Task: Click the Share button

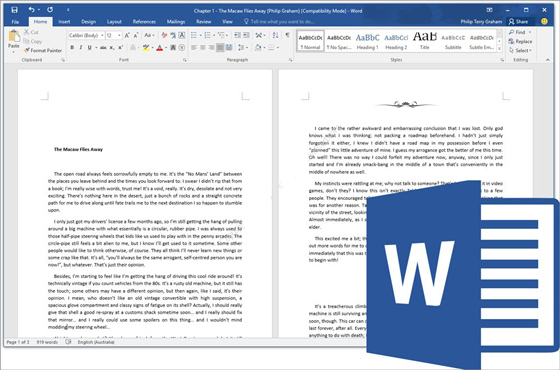Action: pos(519,21)
